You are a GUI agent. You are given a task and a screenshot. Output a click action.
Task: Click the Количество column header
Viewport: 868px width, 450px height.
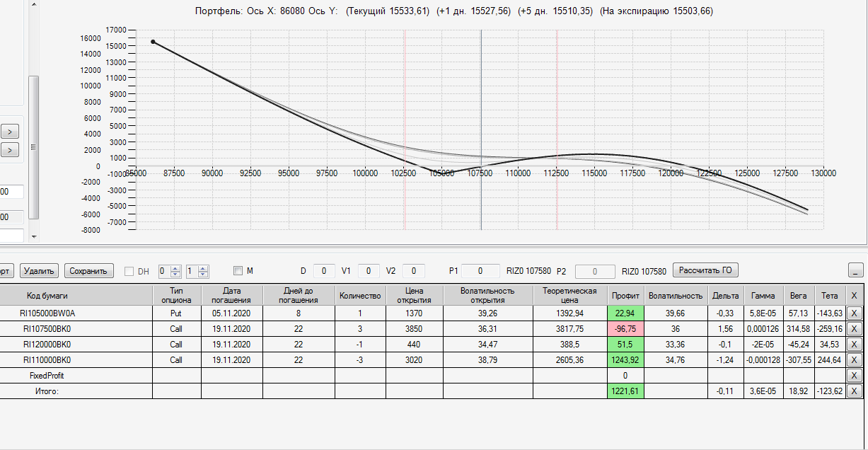(x=360, y=296)
